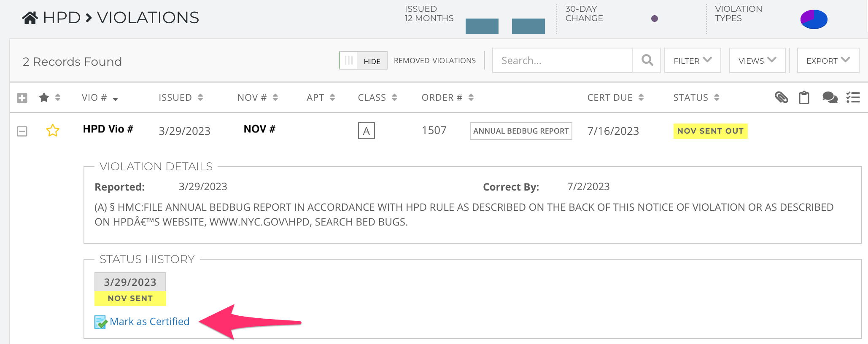Image resolution: width=868 pixels, height=344 pixels.
Task: Click the NOV SENT OUT status badge
Action: (x=711, y=131)
